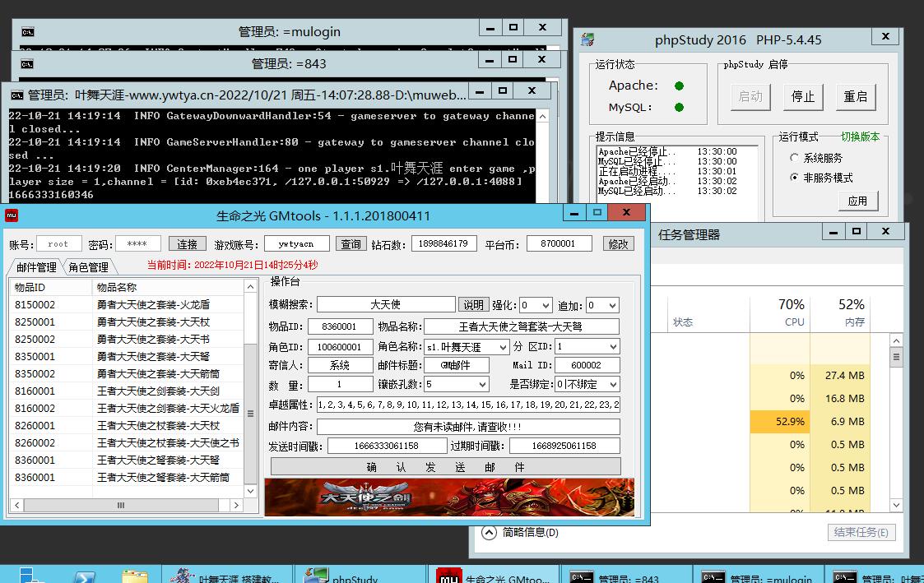Open the 追加 value dropdown
The image size is (924, 583).
coord(612,305)
